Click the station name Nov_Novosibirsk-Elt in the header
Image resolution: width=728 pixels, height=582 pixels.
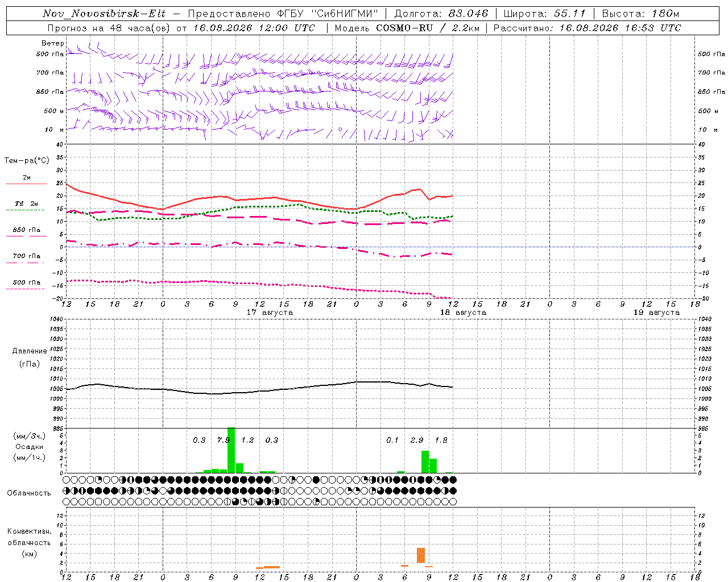pos(104,14)
